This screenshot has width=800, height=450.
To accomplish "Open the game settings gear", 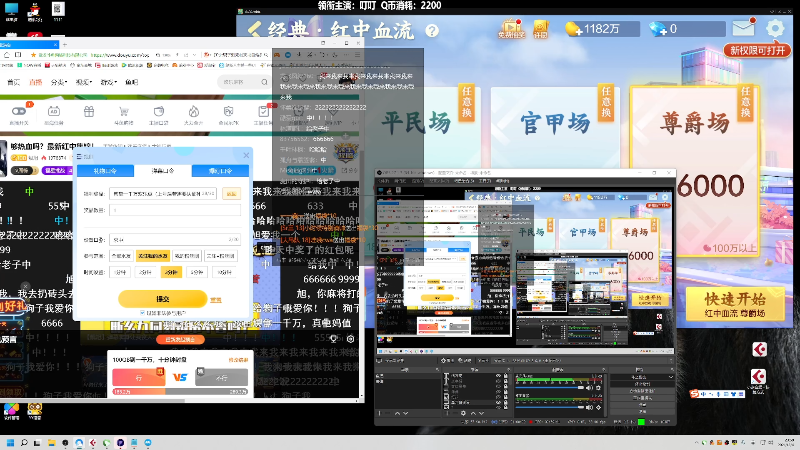I will [x=775, y=28].
